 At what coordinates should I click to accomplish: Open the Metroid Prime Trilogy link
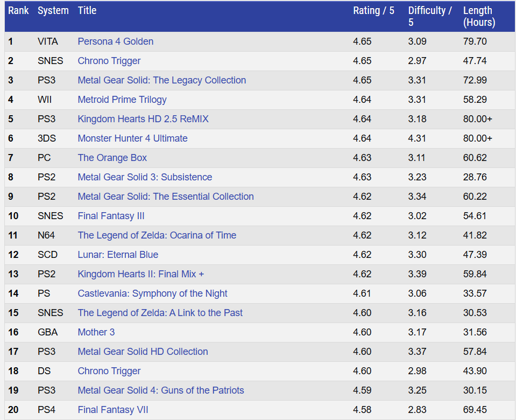point(122,100)
